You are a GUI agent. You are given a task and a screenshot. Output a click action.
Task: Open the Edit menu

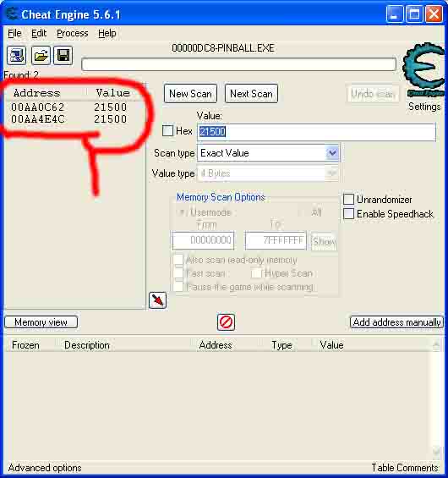point(39,33)
